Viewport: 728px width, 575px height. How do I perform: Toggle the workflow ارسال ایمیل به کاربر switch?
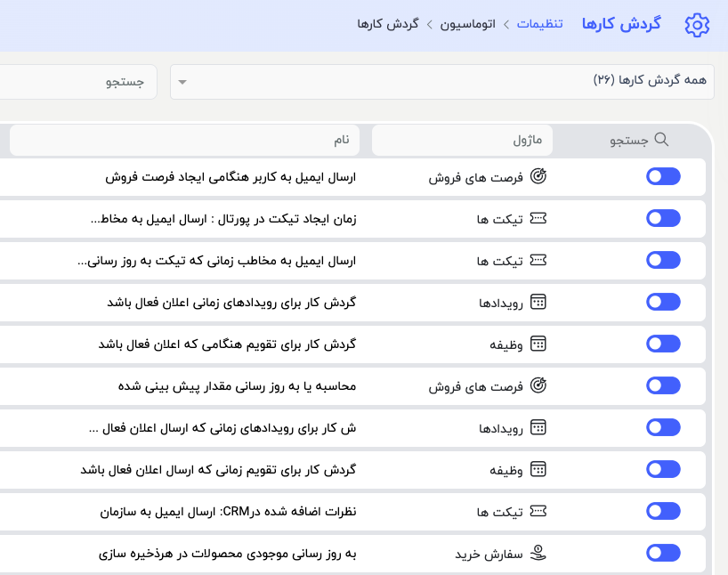pyautogui.click(x=663, y=177)
